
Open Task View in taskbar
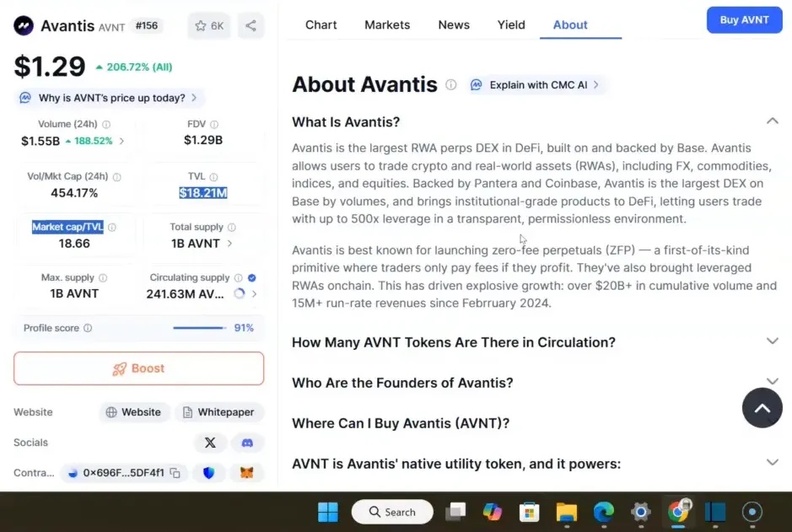pyautogui.click(x=455, y=512)
